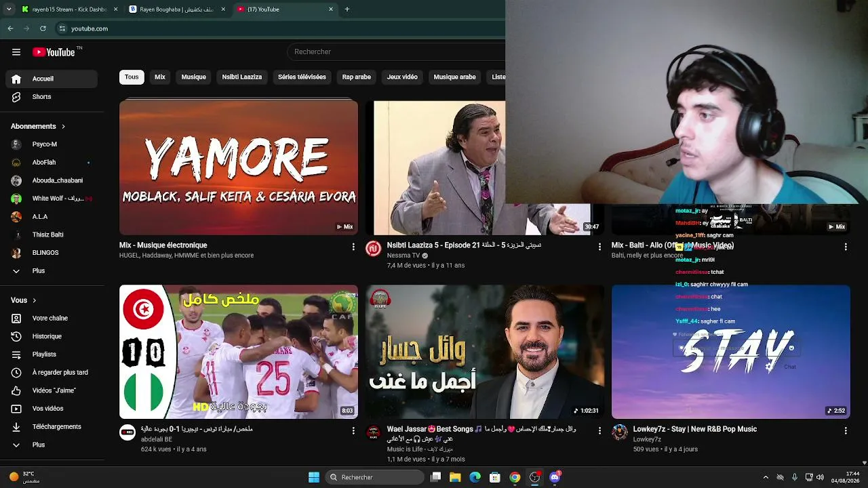Play the Wael Jassar Best Songs thumbnail
This screenshot has width=868, height=488.
485,352
